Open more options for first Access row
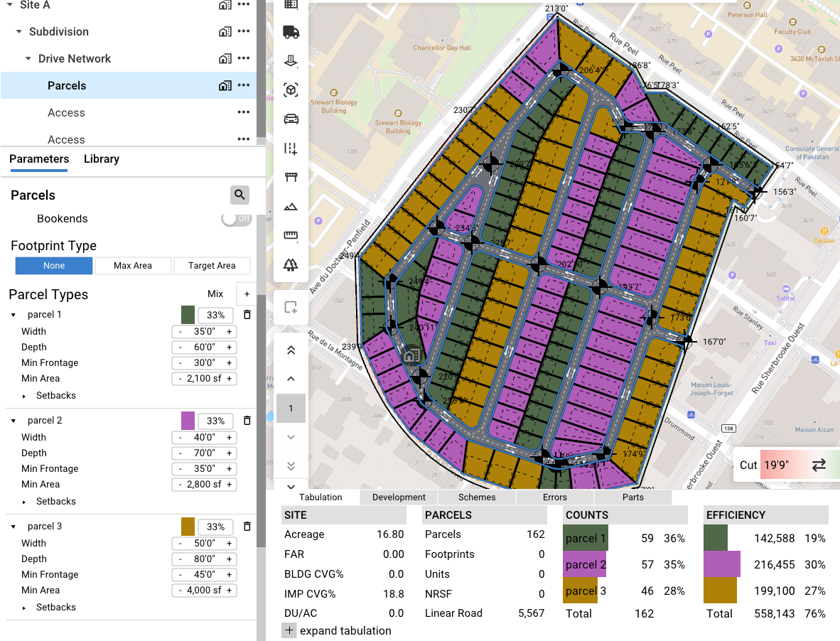 pyautogui.click(x=244, y=112)
